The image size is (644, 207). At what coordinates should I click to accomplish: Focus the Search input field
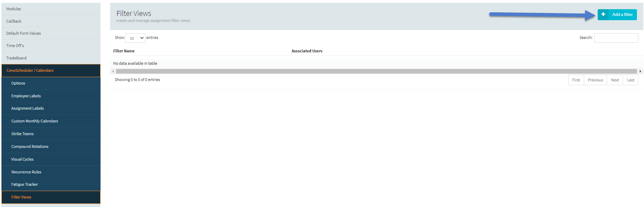coord(616,38)
